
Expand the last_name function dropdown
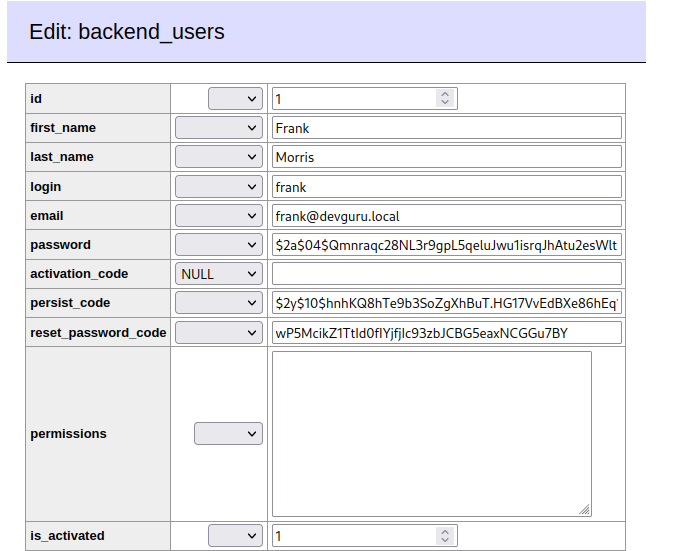[x=218, y=157]
